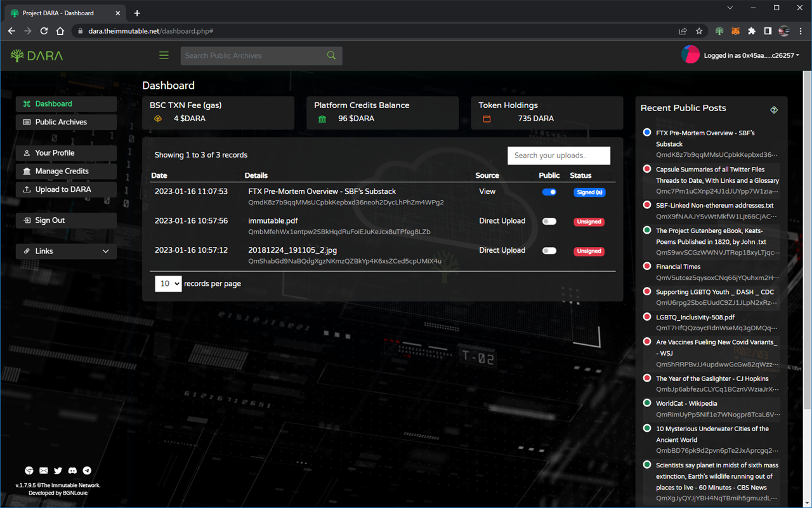Open LGBTQ_Inclusivity-508.pdf public post

coord(695,317)
